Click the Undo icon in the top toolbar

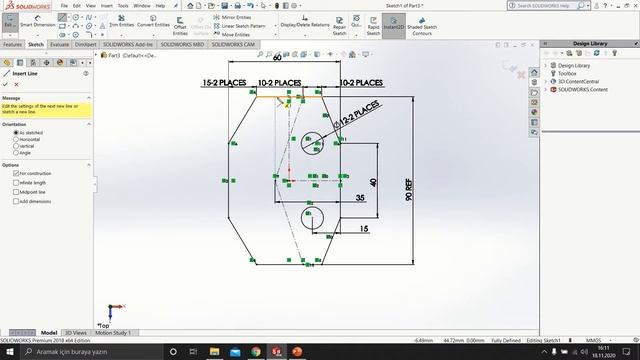250,6
